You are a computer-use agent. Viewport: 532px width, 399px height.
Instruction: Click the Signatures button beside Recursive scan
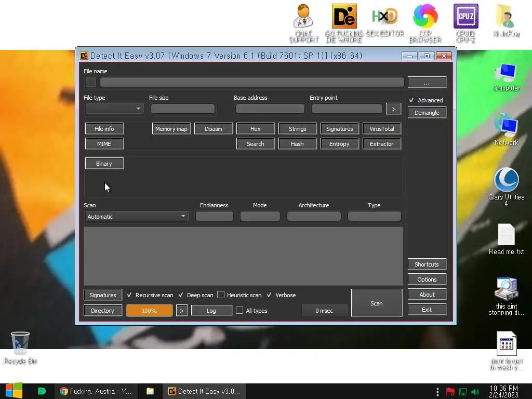[x=103, y=295]
